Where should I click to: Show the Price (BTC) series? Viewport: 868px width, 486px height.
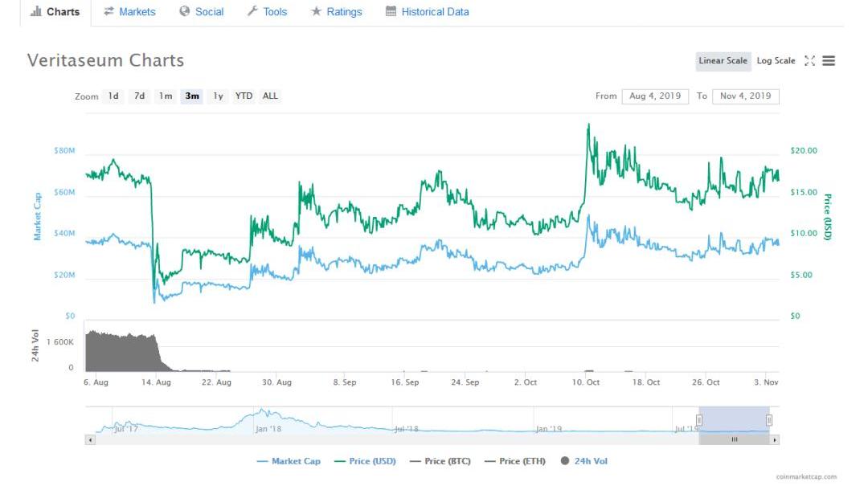pyautogui.click(x=440, y=461)
